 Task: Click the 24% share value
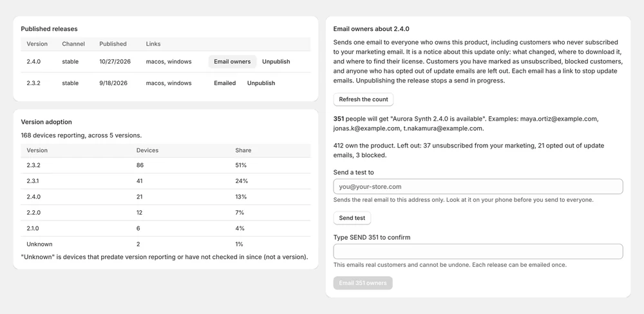[241, 181]
